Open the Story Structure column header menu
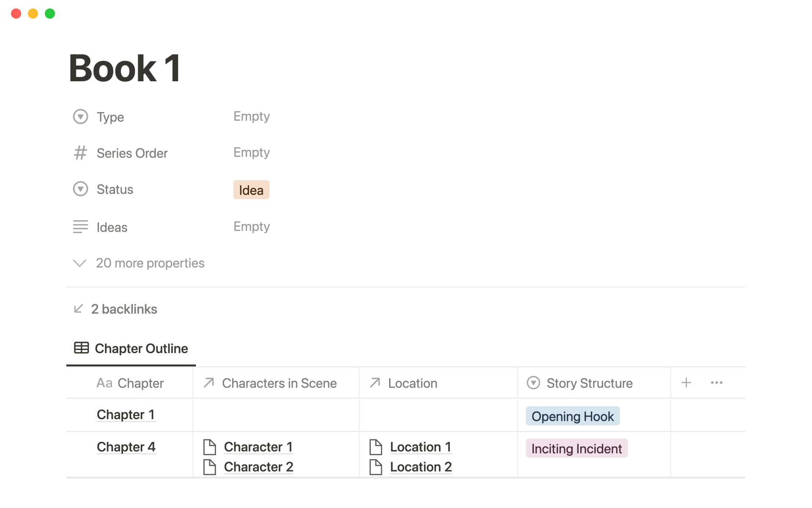 pos(589,383)
